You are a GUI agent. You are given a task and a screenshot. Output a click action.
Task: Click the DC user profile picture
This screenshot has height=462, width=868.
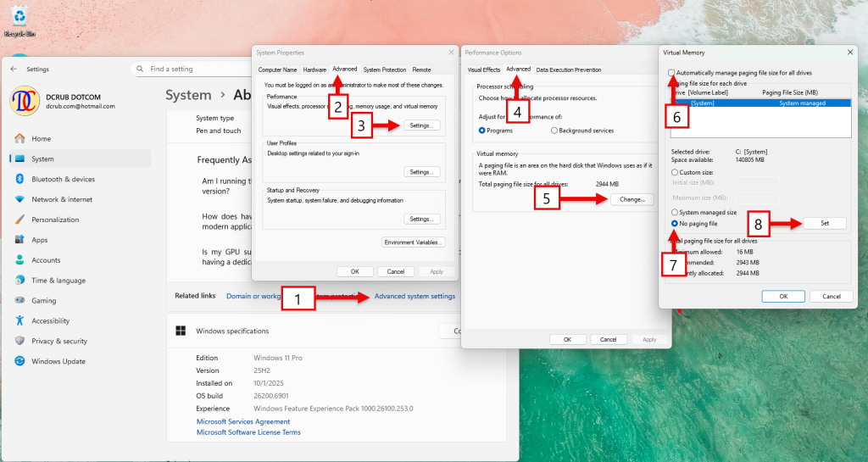click(25, 101)
